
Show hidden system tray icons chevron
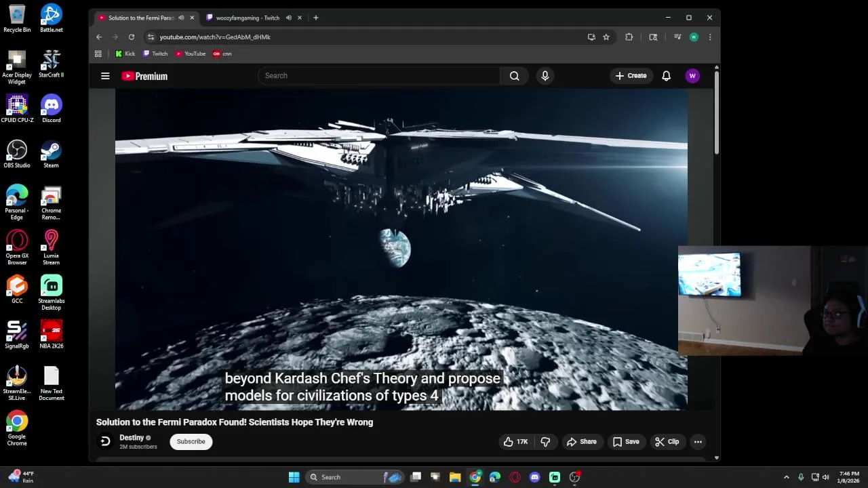click(x=787, y=477)
